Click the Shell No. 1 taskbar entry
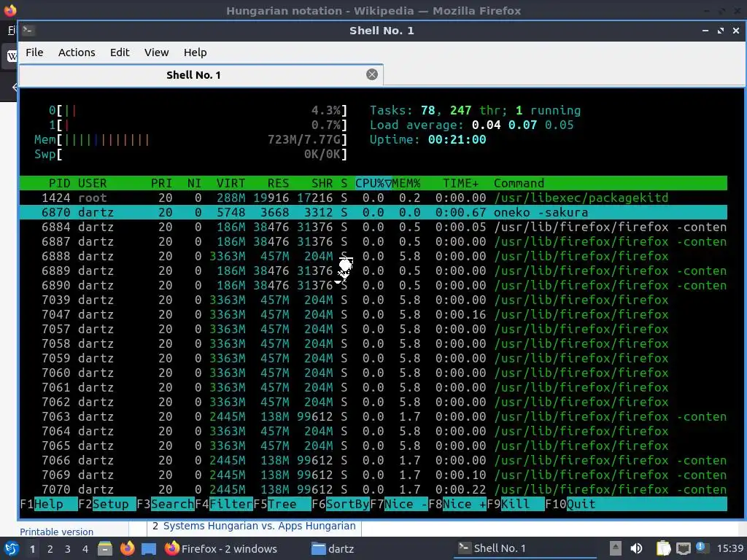The height and width of the screenshot is (560, 747). pyautogui.click(x=524, y=548)
